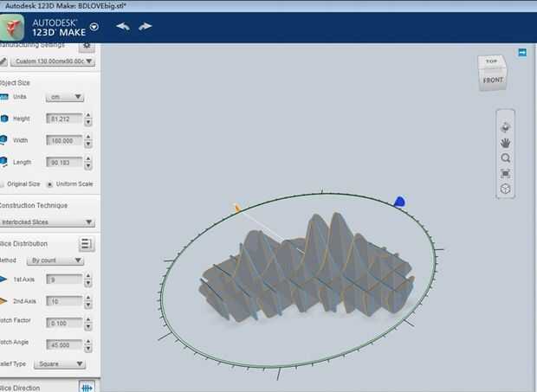The image size is (537, 392).
Task: Click the 2nd Axis count field
Action: [64, 301]
